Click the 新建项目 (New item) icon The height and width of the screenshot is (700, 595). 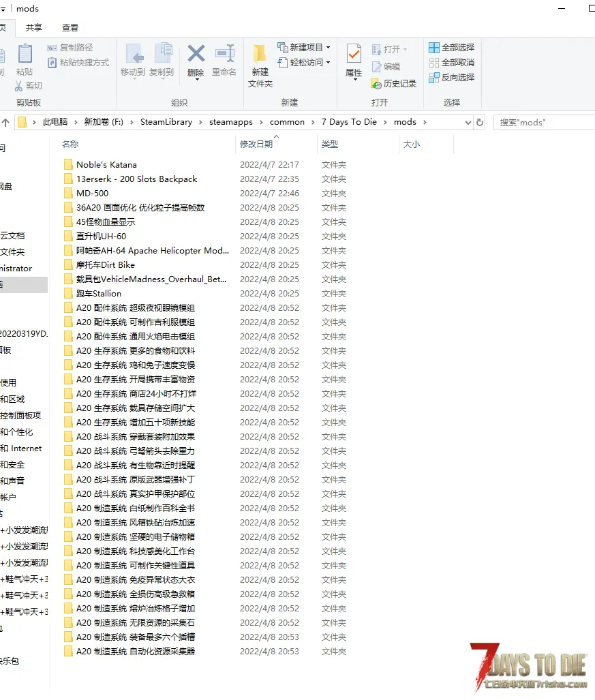tap(283, 47)
